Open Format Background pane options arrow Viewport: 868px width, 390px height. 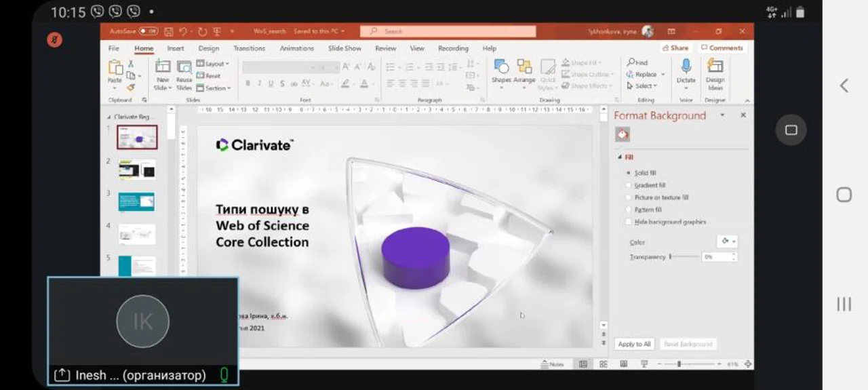[x=722, y=115]
